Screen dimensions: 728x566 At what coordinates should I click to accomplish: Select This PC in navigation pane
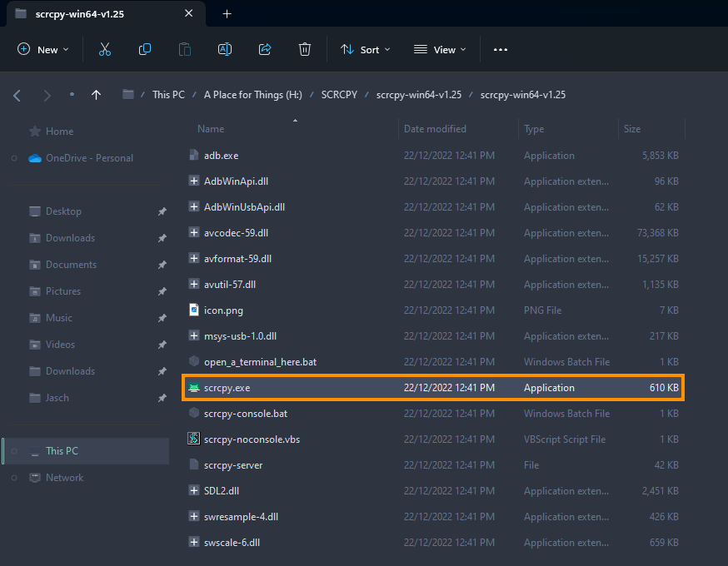[x=62, y=451]
